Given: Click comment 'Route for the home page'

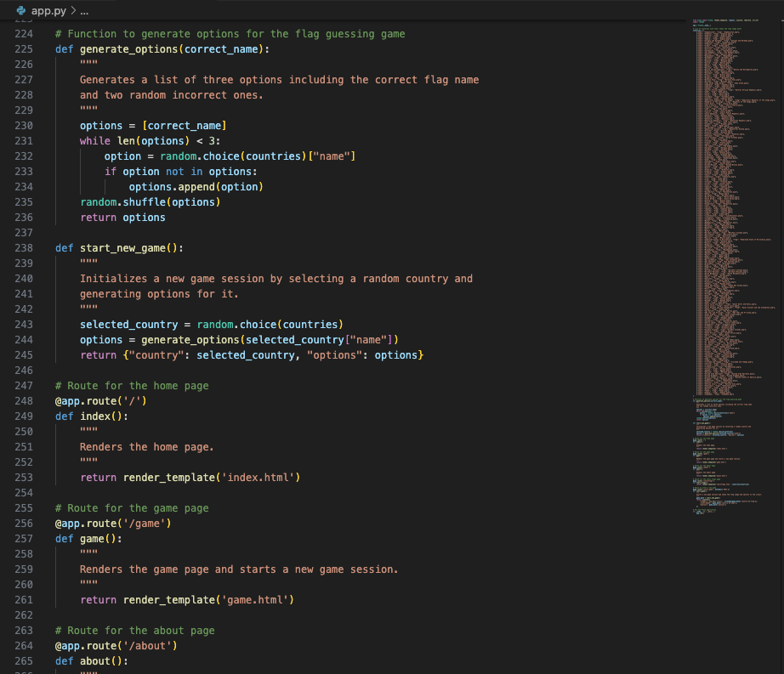Looking at the screenshot, I should 132,386.
